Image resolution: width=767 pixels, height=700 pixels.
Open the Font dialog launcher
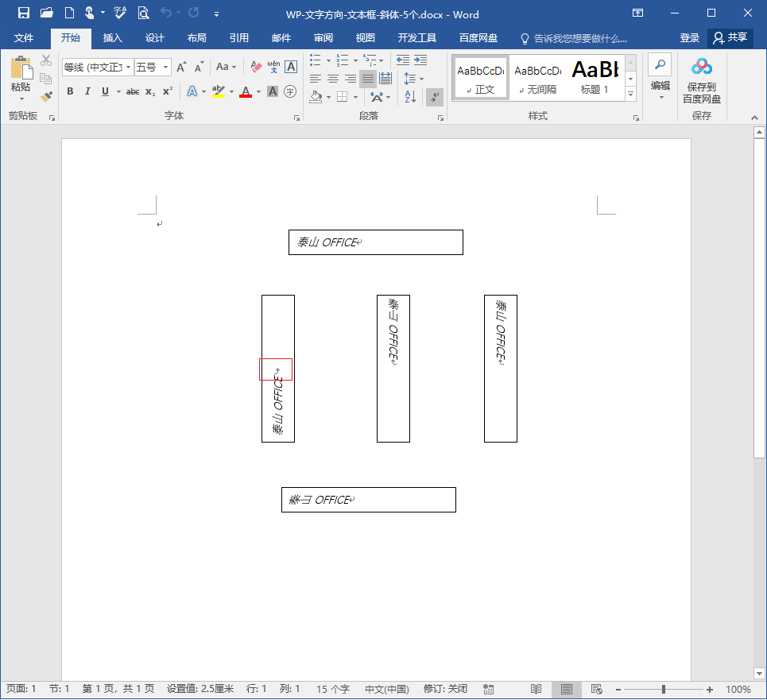pos(296,118)
